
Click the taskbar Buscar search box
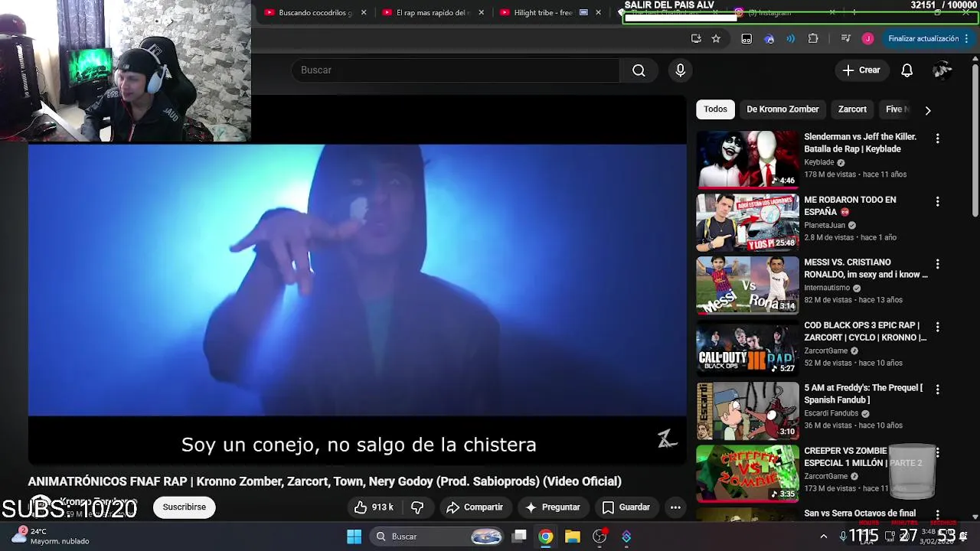coord(438,536)
